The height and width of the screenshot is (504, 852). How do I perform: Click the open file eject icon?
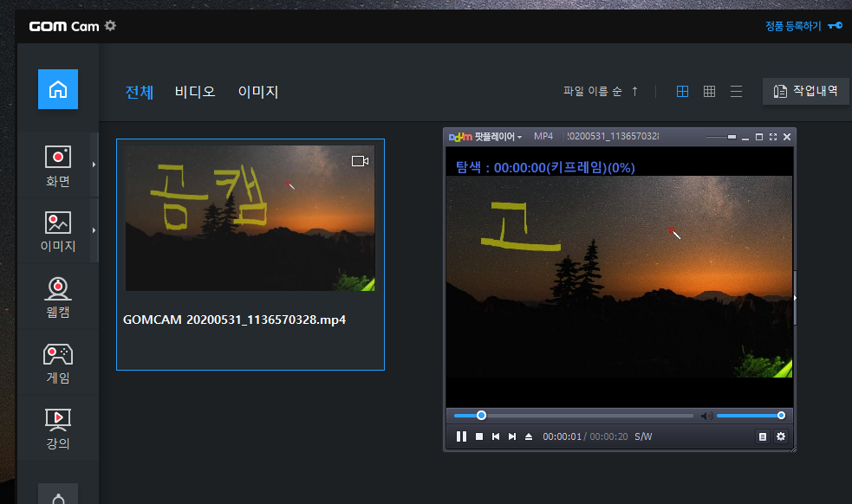coord(529,436)
